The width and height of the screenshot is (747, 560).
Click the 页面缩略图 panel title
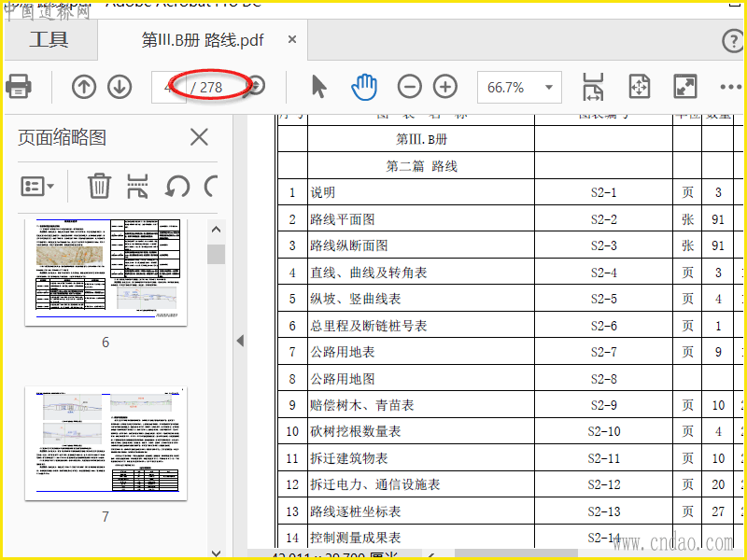[62, 137]
